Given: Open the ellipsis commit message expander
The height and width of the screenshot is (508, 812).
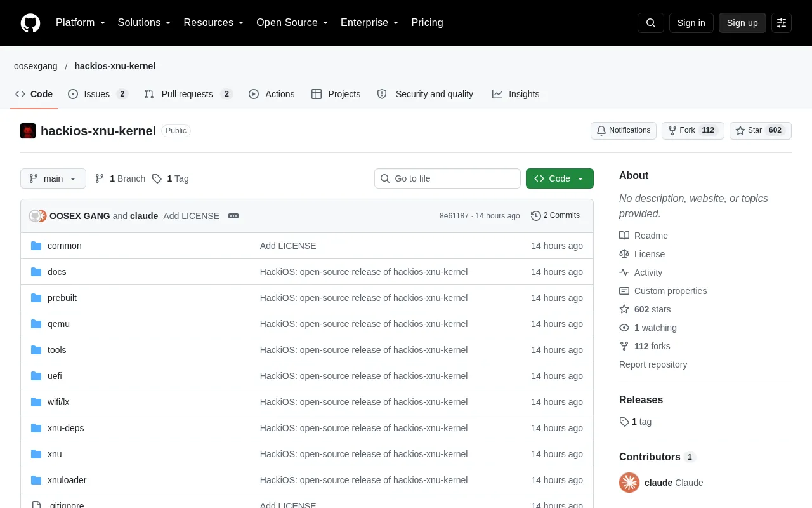Looking at the screenshot, I should pos(233,216).
